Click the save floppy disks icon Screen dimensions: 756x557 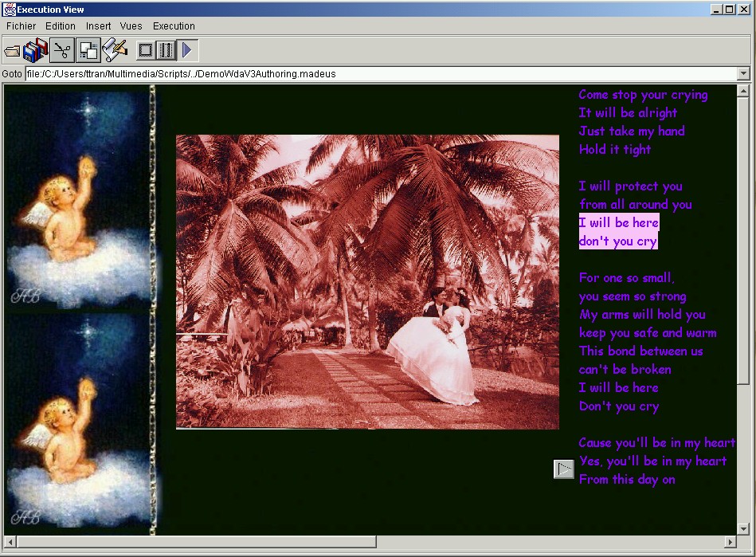[x=35, y=50]
